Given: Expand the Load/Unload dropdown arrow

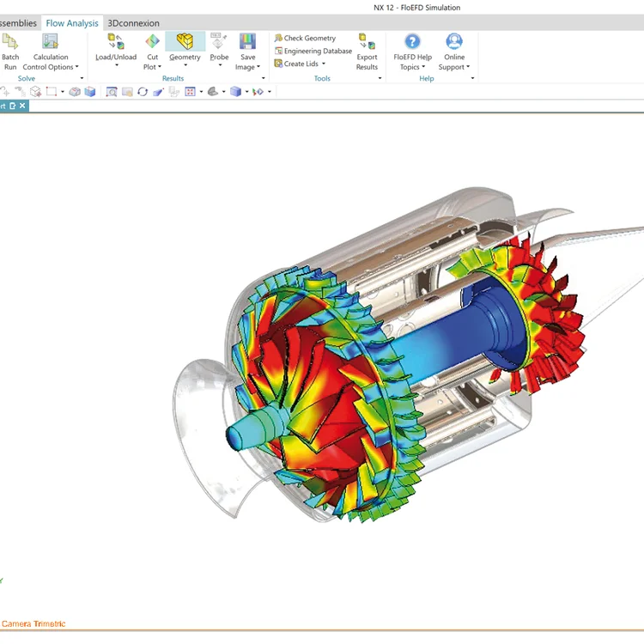Looking at the screenshot, I should pyautogui.click(x=116, y=65).
